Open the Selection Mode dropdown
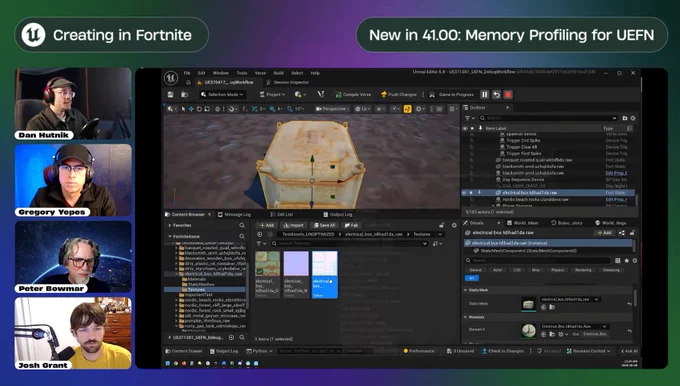This screenshot has height=386, width=680. pos(222,95)
